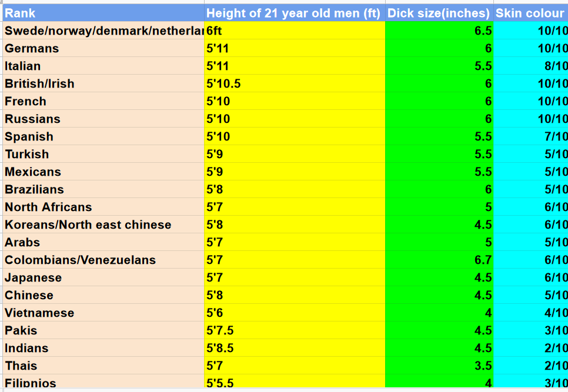Select the "Spanish" cell

coord(103,136)
